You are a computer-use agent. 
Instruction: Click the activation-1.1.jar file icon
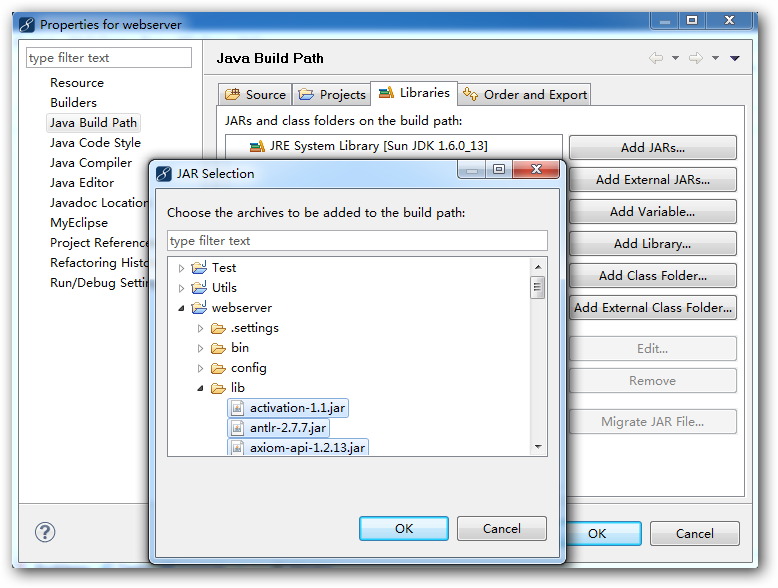pyautogui.click(x=238, y=408)
